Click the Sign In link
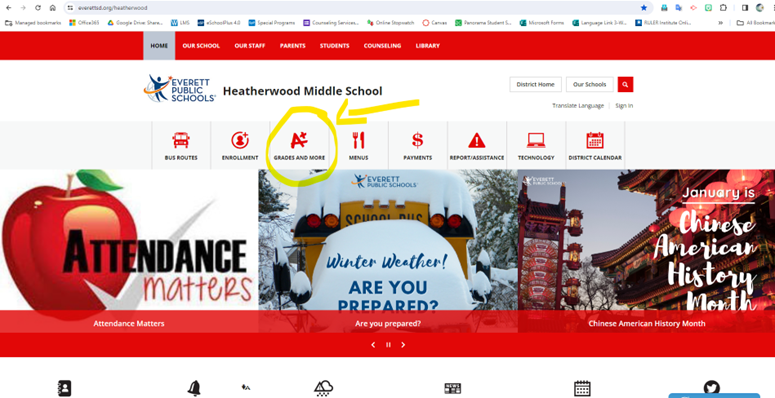 (624, 105)
